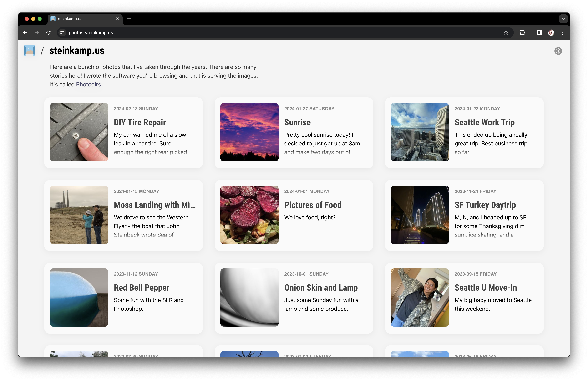Close the steinkamp.us tab

[x=117, y=19]
